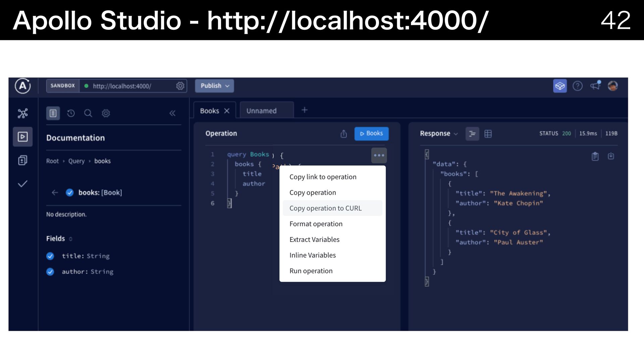The image size is (644, 362).
Task: Go back with documentation left arrow
Action: (x=55, y=192)
